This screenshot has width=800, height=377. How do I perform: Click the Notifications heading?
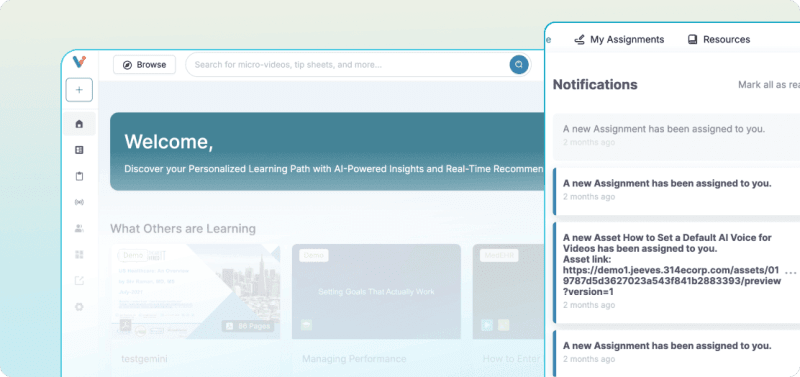pyautogui.click(x=595, y=85)
